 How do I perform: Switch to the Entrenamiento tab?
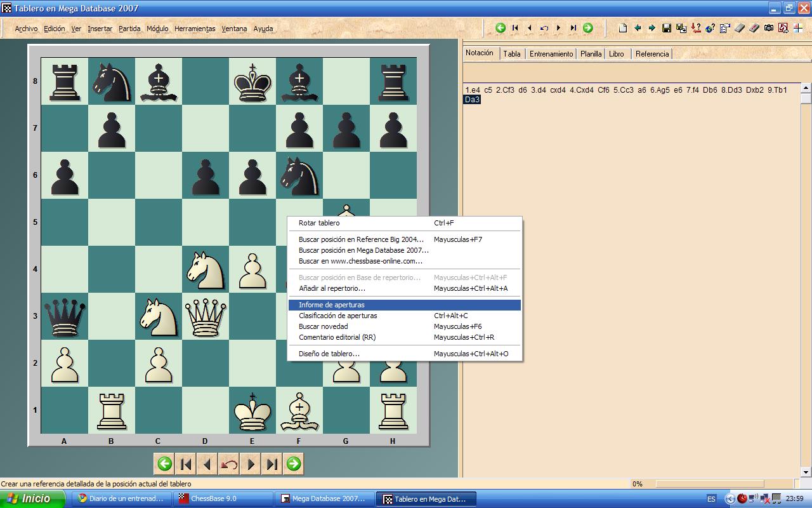click(551, 54)
